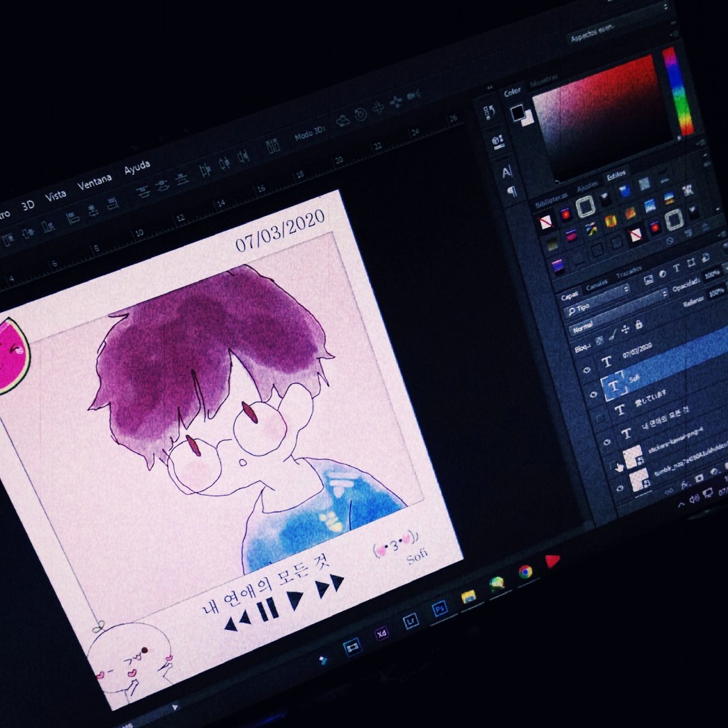Launch Adobe XD from the taskbar
Viewport: 728px width, 728px height.
click(382, 633)
